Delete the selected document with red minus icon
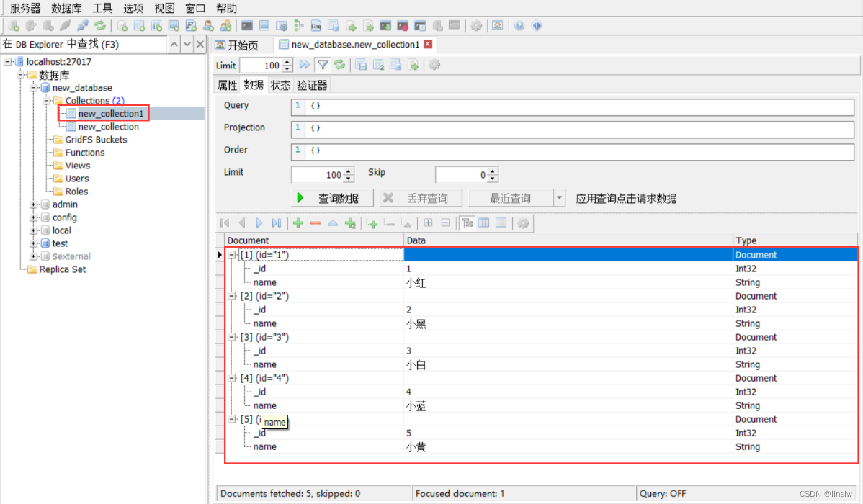 click(x=315, y=223)
